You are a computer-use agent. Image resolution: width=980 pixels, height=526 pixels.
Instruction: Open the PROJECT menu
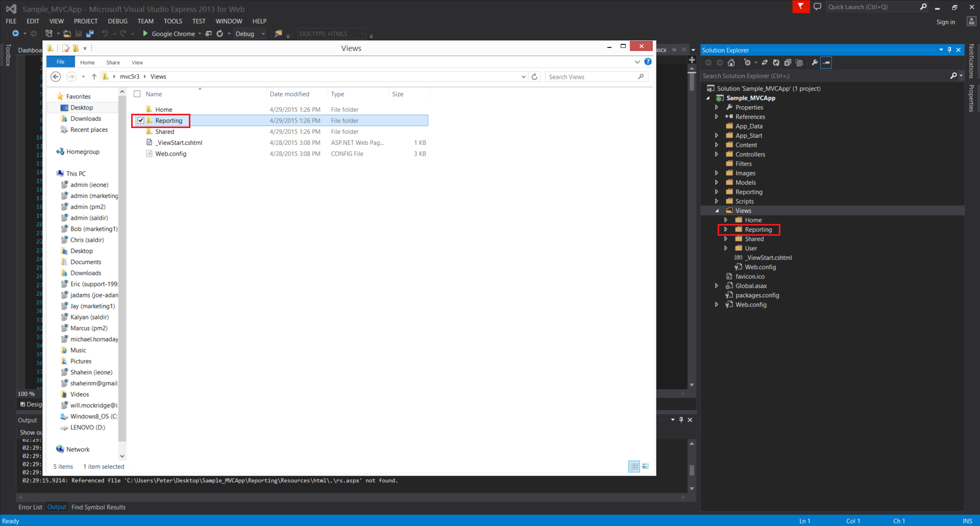[86, 21]
